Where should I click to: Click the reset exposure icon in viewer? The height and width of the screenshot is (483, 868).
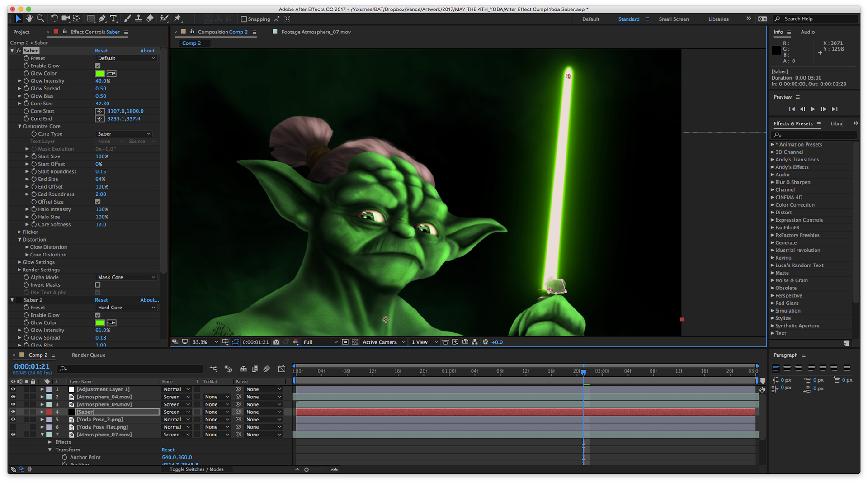point(486,342)
